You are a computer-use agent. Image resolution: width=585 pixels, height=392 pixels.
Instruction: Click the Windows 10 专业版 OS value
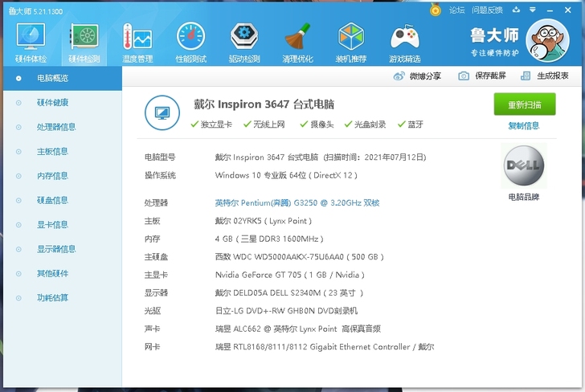click(286, 175)
